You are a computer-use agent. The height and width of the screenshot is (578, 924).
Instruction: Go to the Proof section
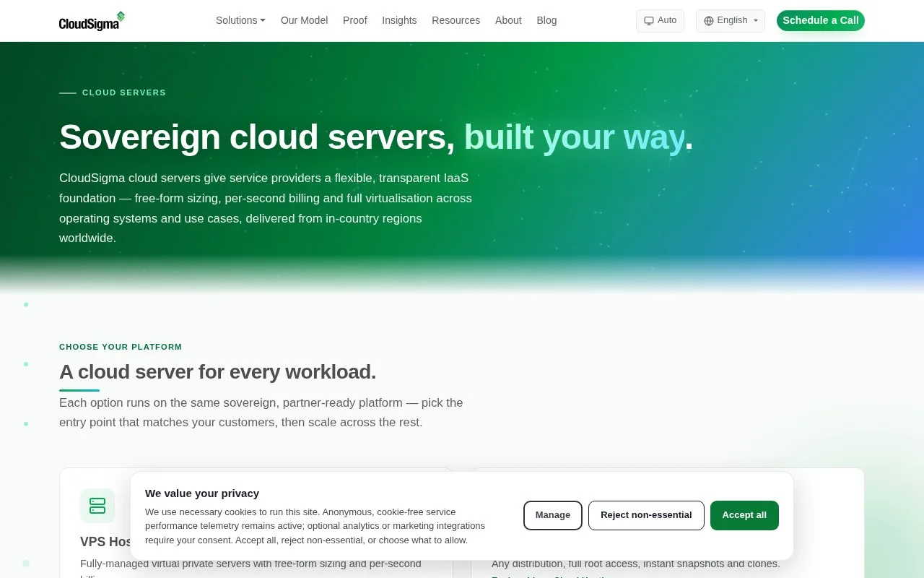pos(355,20)
